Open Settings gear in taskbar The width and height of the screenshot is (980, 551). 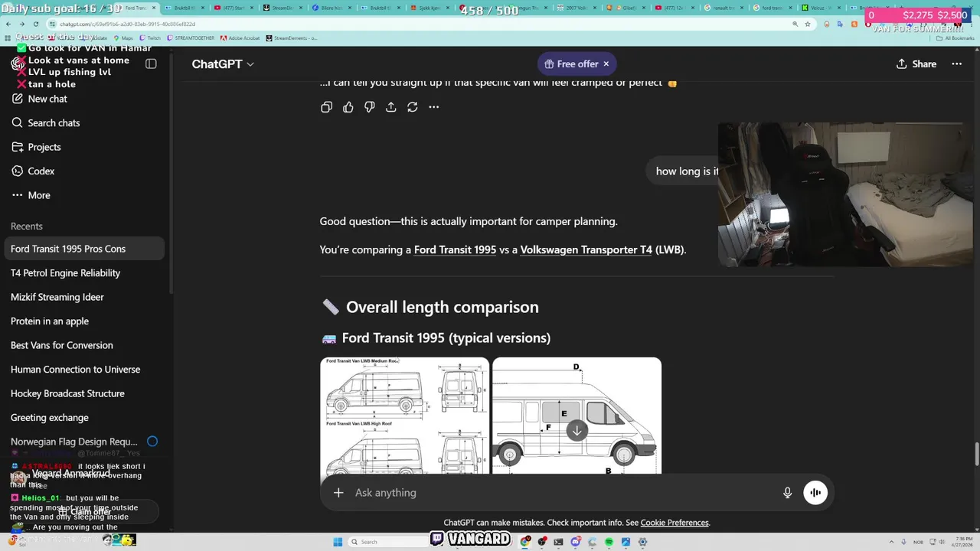(x=642, y=542)
